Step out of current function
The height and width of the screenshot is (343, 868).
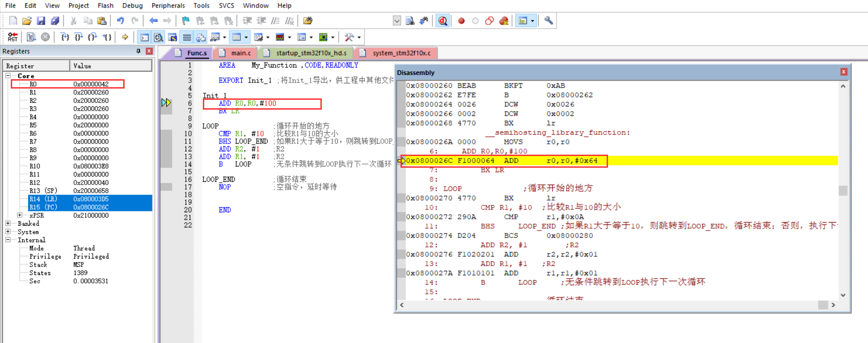[93, 37]
